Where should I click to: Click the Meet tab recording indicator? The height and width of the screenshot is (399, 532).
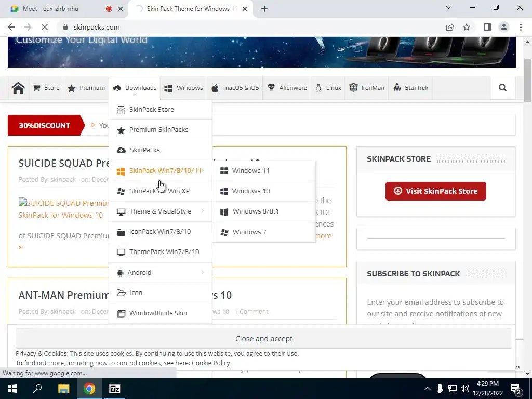(109, 9)
